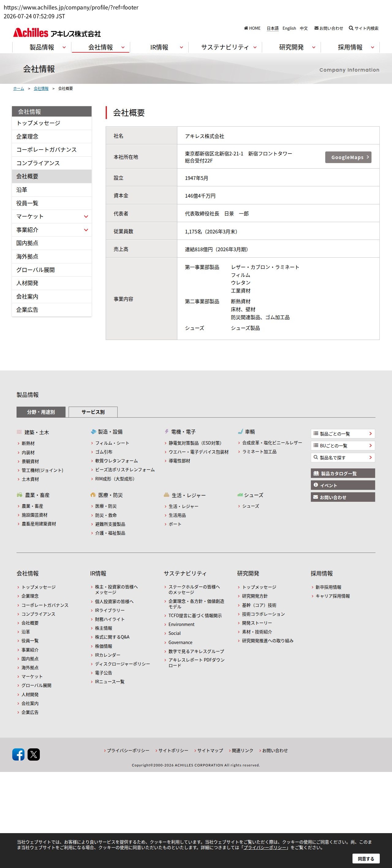The image size is (392, 868).
Task: Open the イベント info button
Action: pyautogui.click(x=343, y=485)
